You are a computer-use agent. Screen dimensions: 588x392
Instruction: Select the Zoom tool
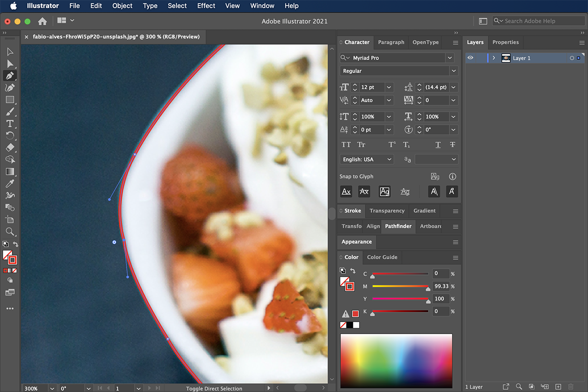10,232
